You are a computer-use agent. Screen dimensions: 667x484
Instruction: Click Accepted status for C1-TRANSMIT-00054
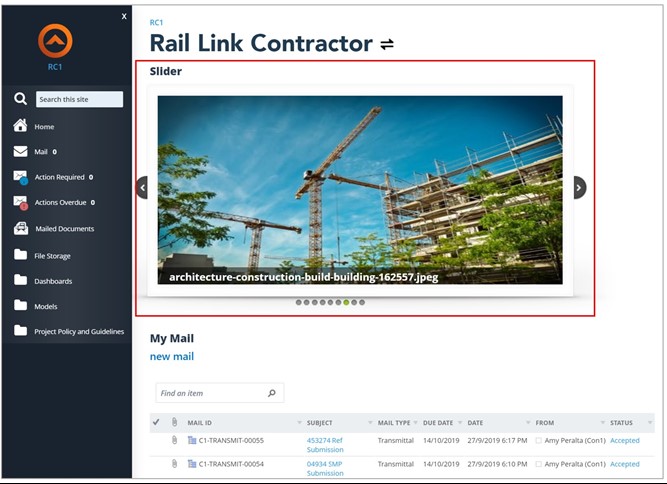pyautogui.click(x=624, y=464)
